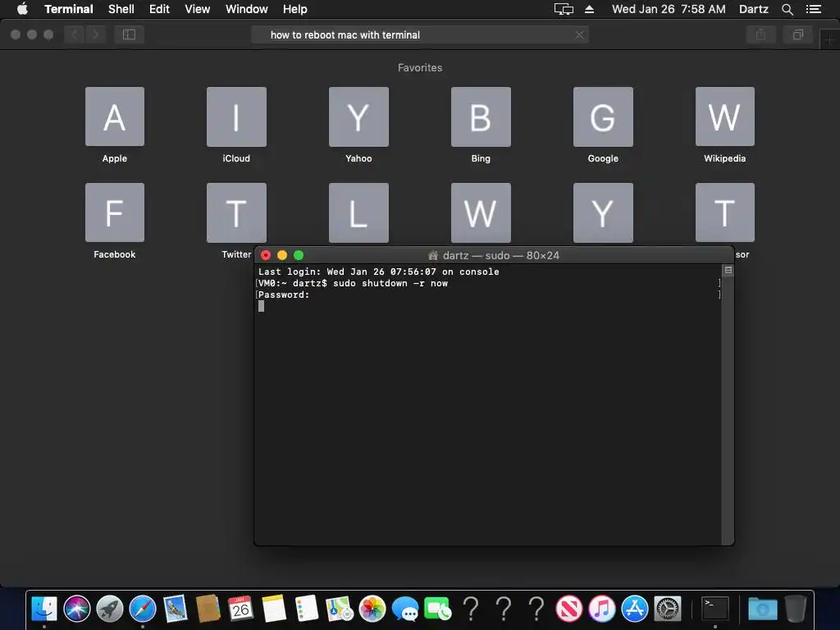Zoom the Terminal window green button
Viewport: 840px width, 630px height.
tap(299, 256)
